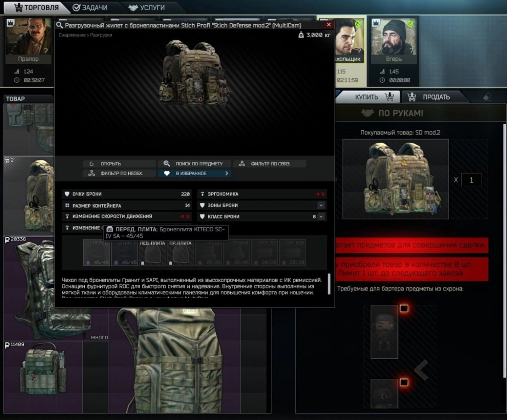Click the Снаряжение > Разгрузки breadcrumb
This screenshot has width=507, height=420.
tap(85, 35)
